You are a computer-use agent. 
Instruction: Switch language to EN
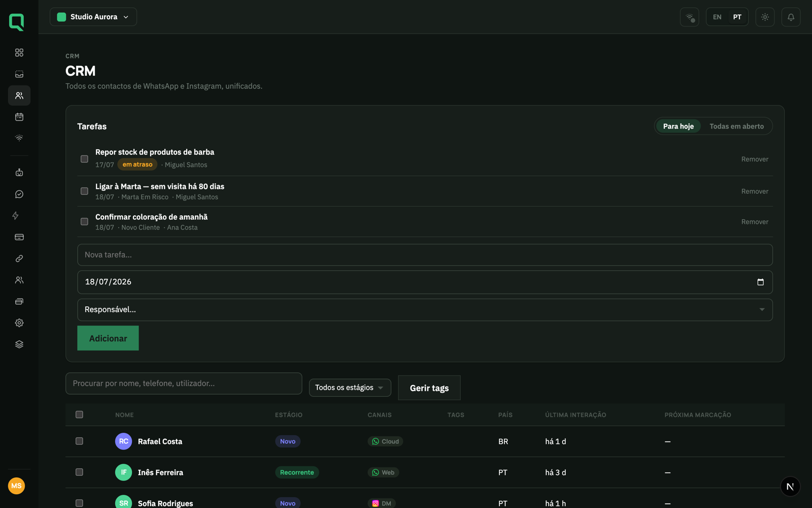coord(717,17)
